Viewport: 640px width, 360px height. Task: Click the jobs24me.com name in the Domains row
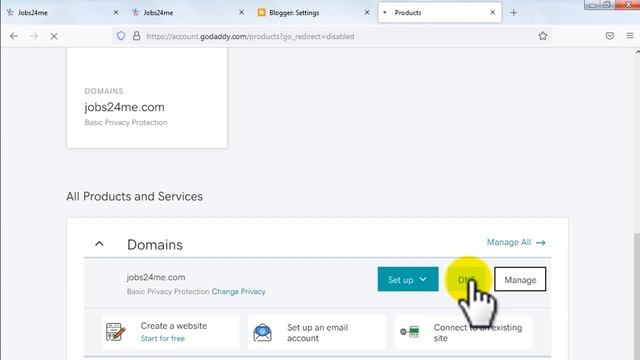point(156,277)
